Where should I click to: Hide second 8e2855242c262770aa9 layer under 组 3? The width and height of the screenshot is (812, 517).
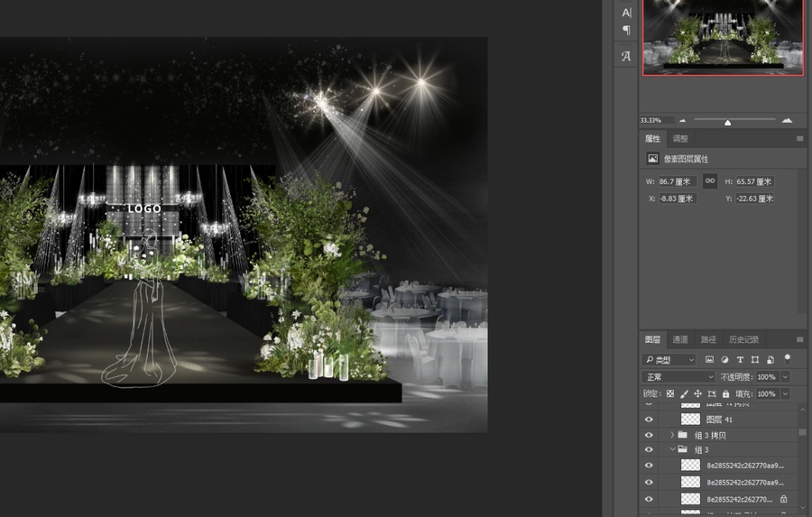pos(649,483)
